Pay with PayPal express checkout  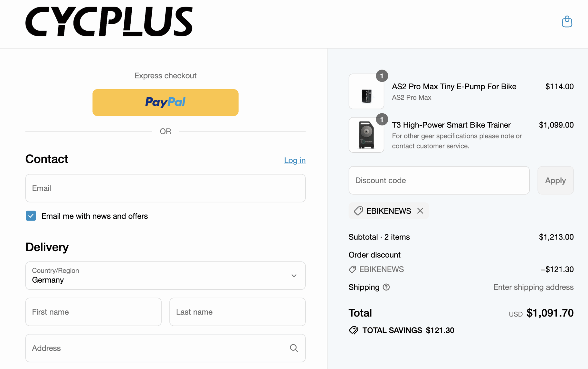(165, 103)
